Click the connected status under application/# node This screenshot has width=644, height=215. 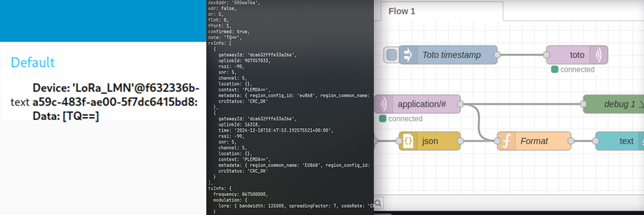click(x=401, y=119)
